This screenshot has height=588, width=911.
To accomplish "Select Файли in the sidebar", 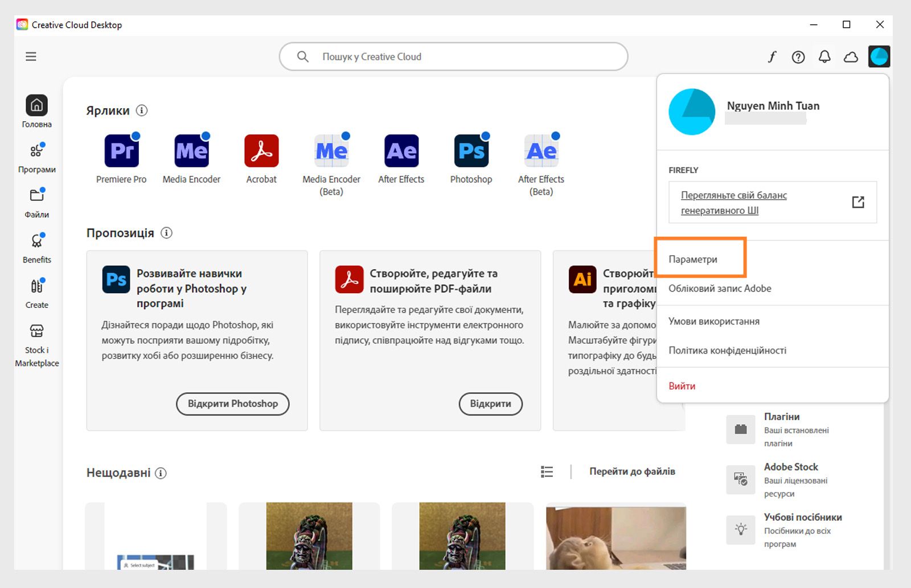I will click(x=36, y=202).
